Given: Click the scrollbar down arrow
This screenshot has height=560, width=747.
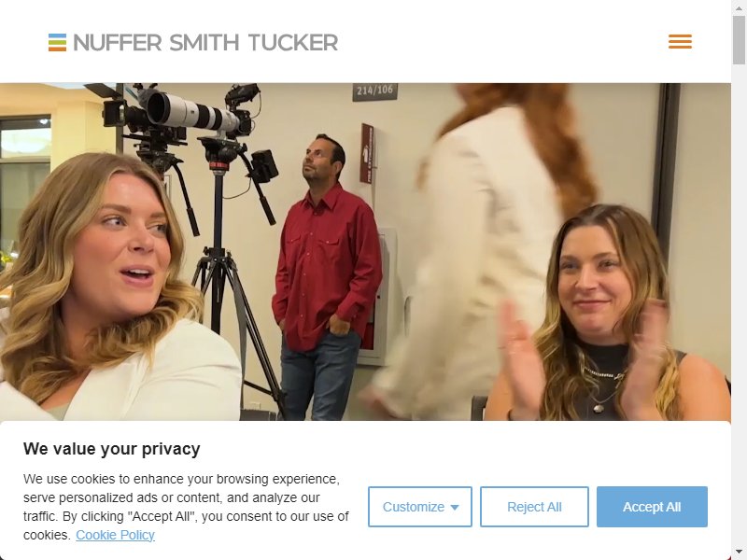Looking at the screenshot, I should (739, 553).
